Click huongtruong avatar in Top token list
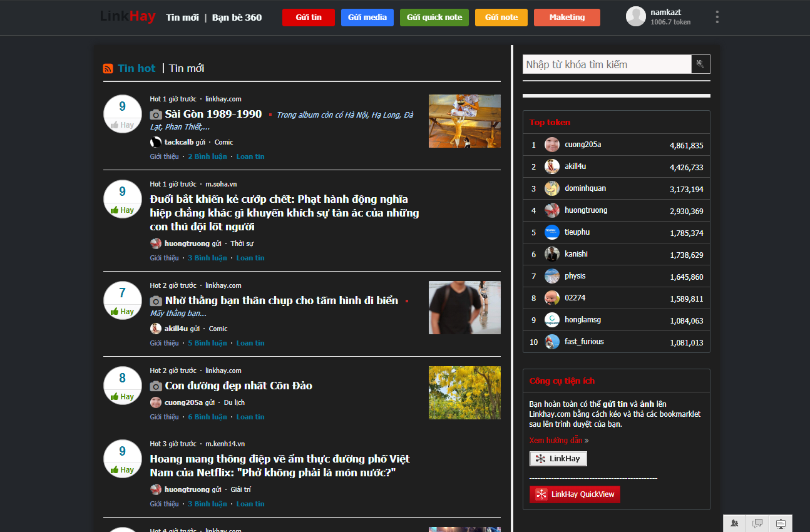The height and width of the screenshot is (532, 810). coord(552,210)
